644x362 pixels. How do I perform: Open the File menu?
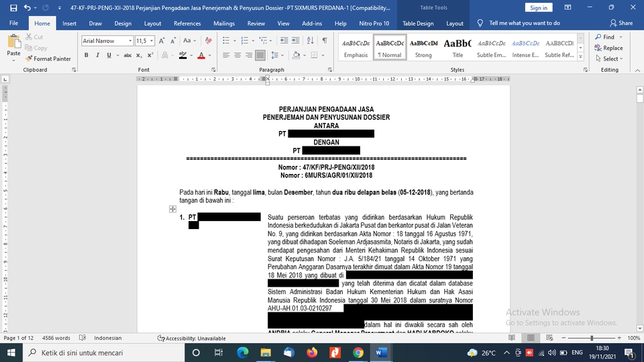tap(13, 24)
